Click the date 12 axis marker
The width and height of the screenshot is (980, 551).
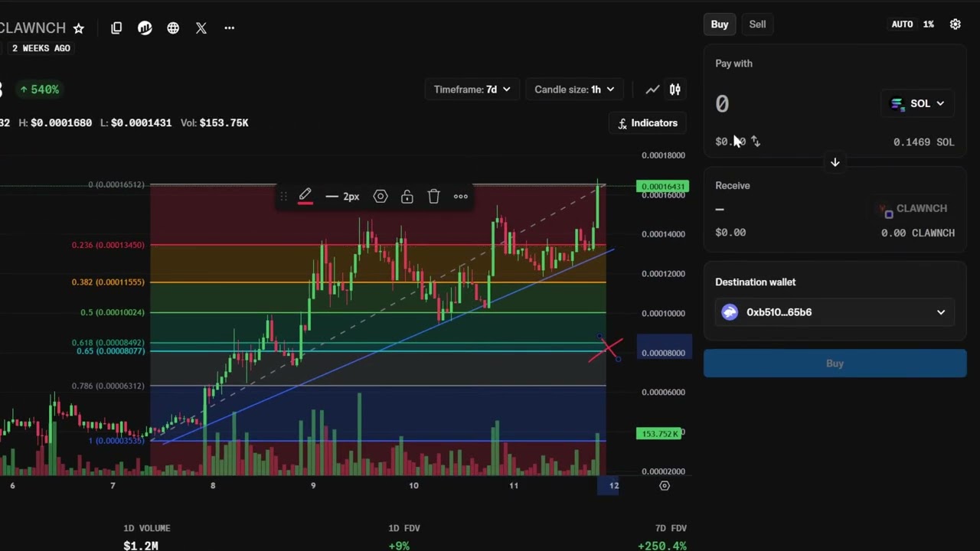click(x=613, y=486)
